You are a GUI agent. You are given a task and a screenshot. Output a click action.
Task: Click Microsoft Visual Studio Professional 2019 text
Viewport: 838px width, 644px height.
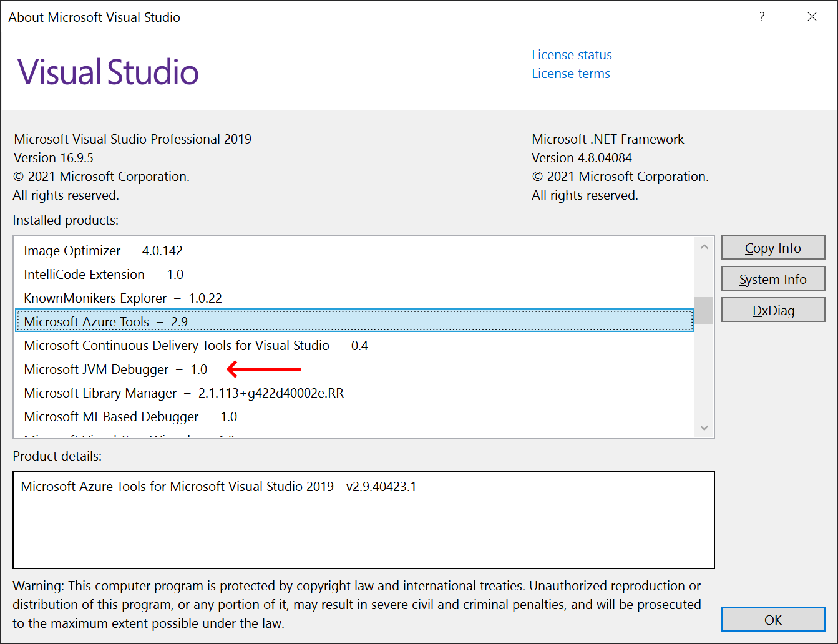point(133,139)
